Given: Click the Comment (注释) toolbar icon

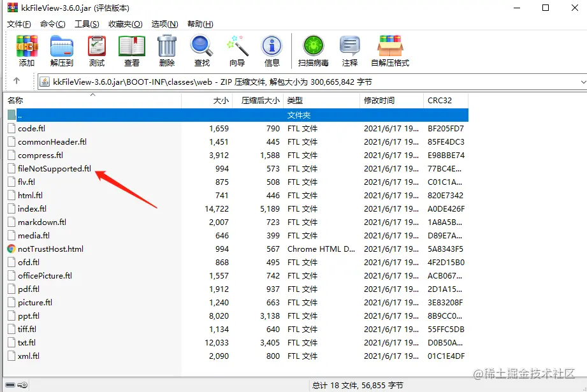Looking at the screenshot, I should point(350,46).
